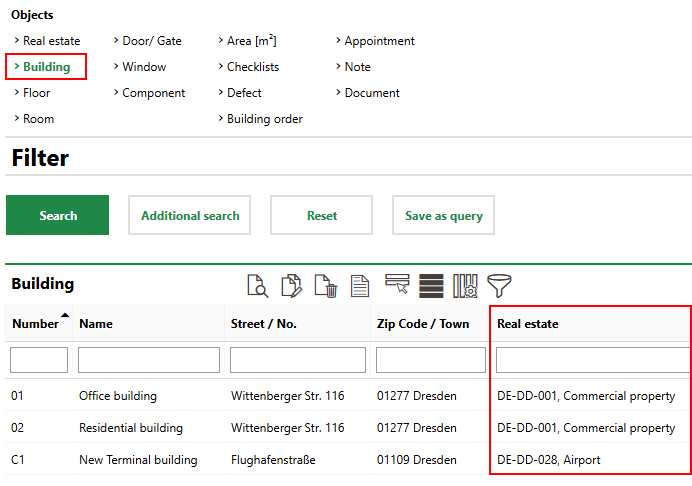The height and width of the screenshot is (486, 692).
Task: Click the document details page icon
Action: click(359, 285)
